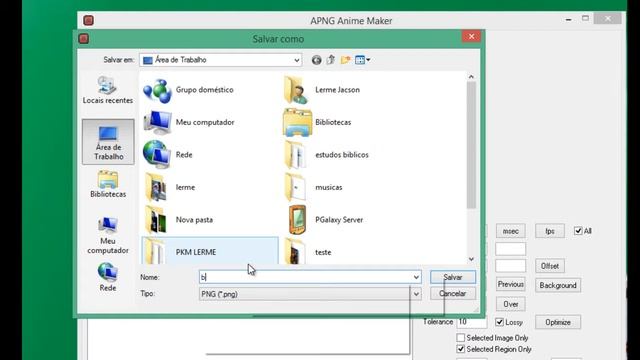The width and height of the screenshot is (640, 360).
Task: Click the Offset button
Action: [550, 266]
